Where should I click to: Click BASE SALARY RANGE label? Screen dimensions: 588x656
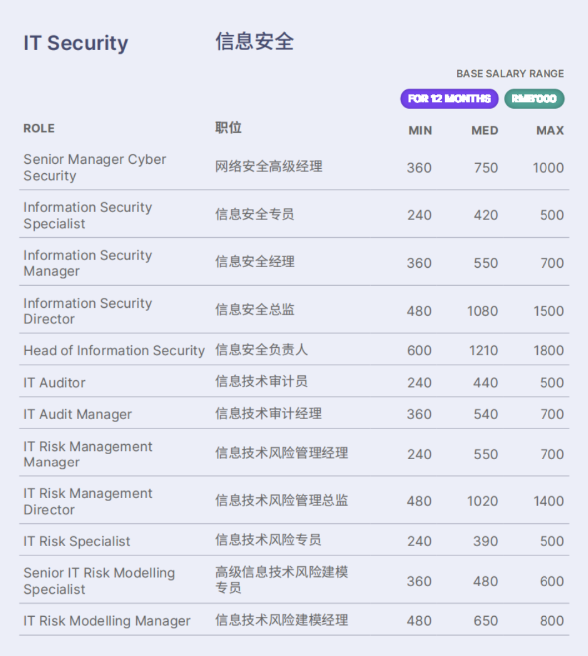(x=510, y=74)
